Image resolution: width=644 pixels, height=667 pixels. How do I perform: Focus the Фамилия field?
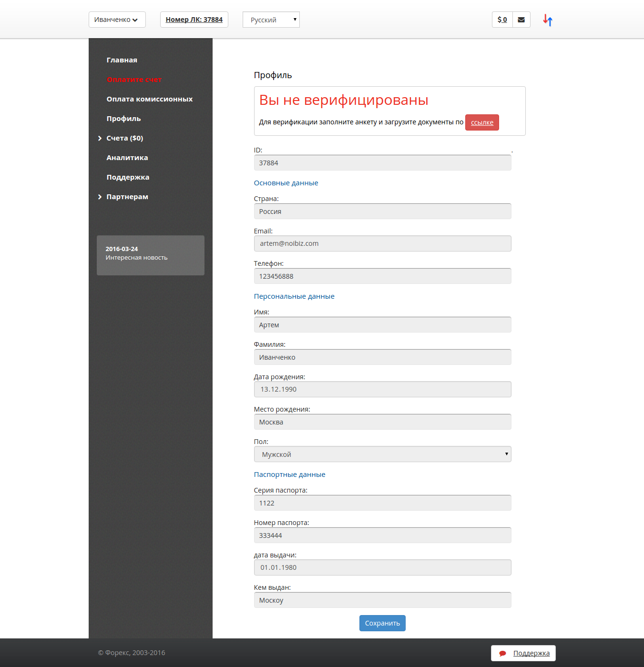point(383,357)
